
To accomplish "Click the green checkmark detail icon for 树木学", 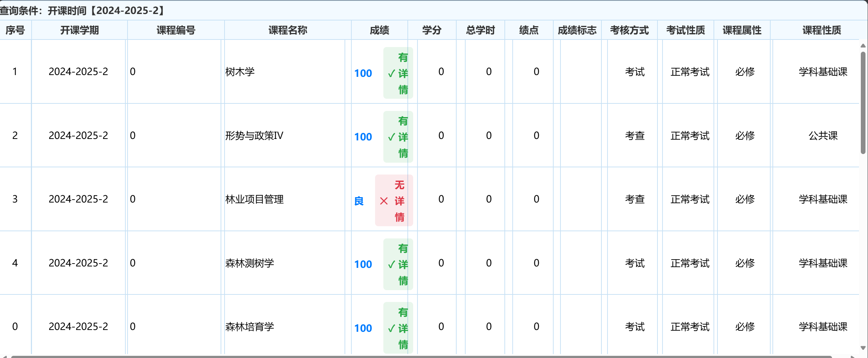I will pos(391,73).
